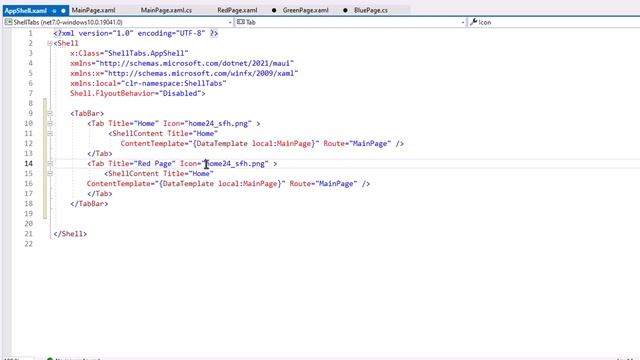The width and height of the screenshot is (640, 360).
Task: Click home24_sfh.png on line 14
Action: tap(235, 164)
